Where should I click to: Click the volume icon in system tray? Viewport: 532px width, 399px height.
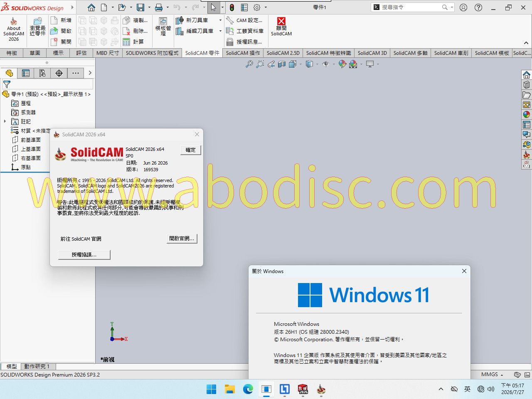pos(491,389)
